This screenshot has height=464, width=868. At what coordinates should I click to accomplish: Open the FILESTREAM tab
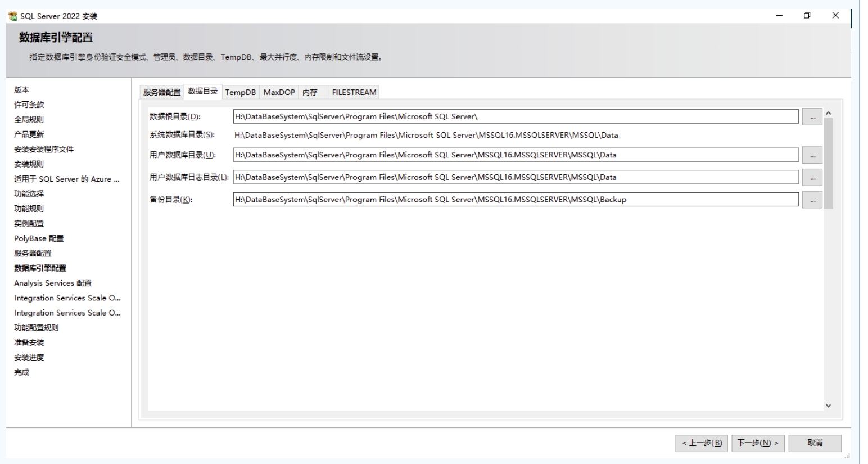point(354,92)
